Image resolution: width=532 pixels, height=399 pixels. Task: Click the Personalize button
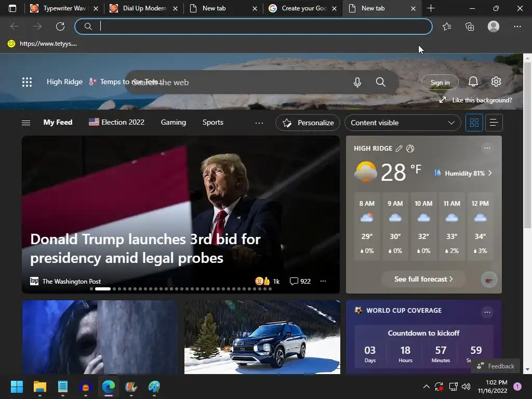[x=308, y=123]
